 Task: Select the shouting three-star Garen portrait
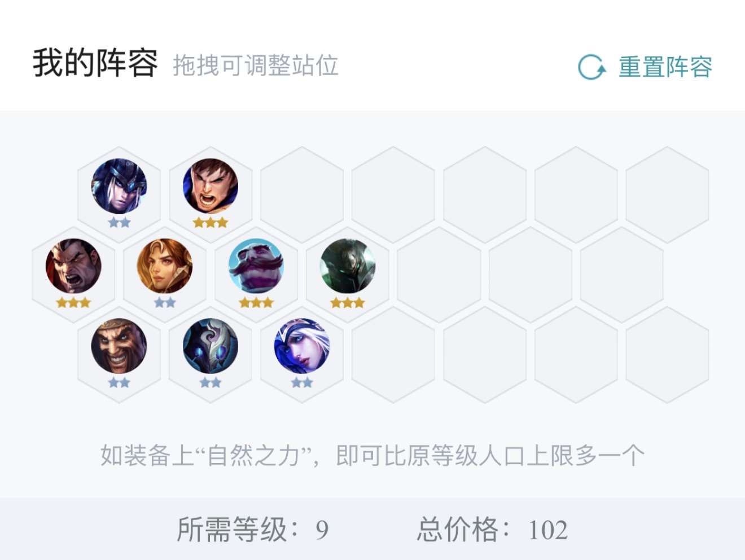211,186
